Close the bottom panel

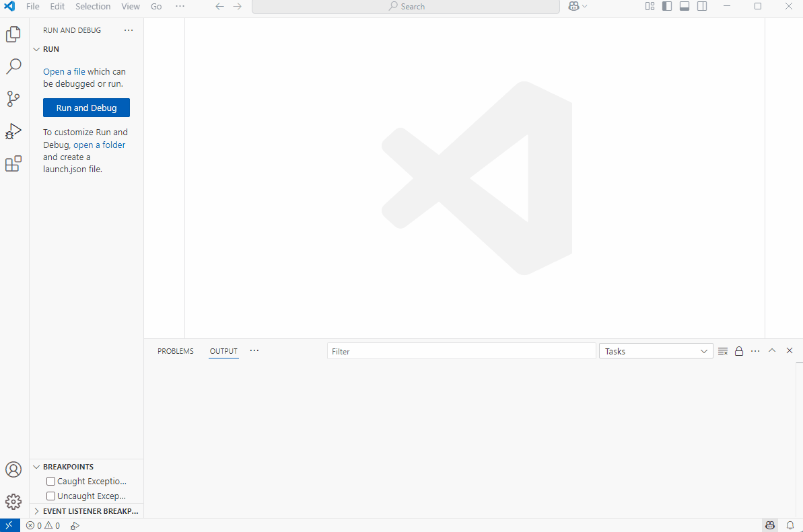click(789, 350)
